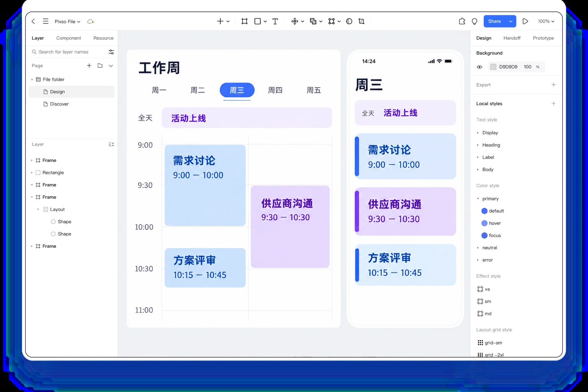Screen dimensions: 588x392
Task: Click the lightbulb icon
Action: 475,21
